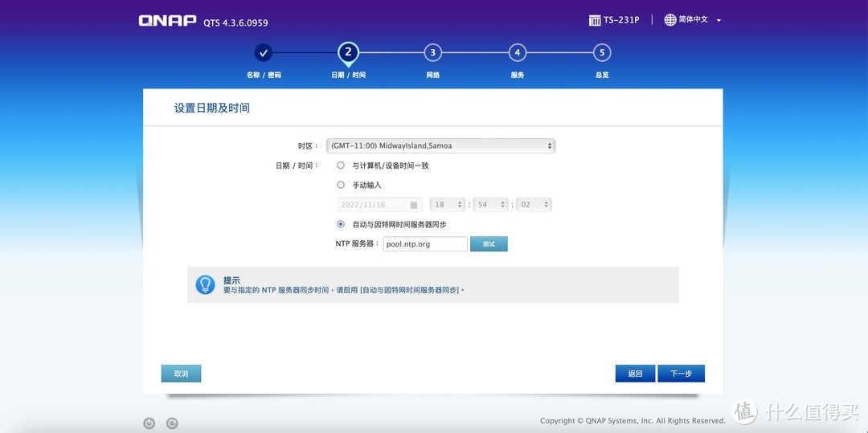Go to completed step 1 checkmark circle
The image size is (868, 433).
[264, 53]
